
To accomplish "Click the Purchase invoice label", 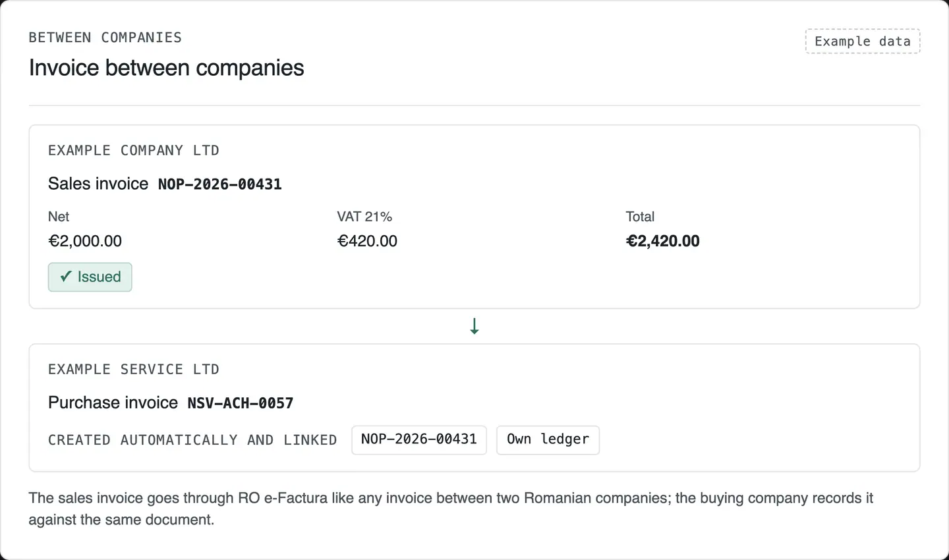I will point(113,403).
